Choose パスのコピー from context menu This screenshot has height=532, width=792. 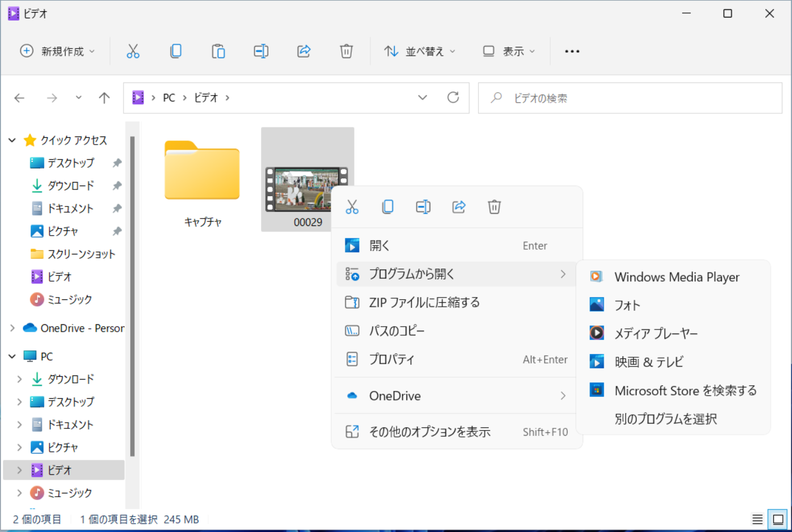tap(457, 331)
